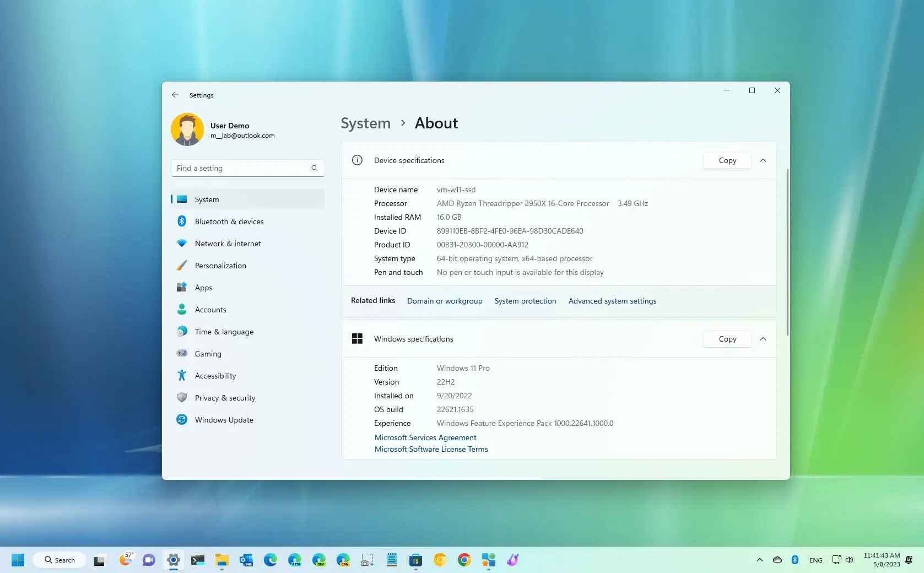Open Accessibility settings

[x=214, y=375]
